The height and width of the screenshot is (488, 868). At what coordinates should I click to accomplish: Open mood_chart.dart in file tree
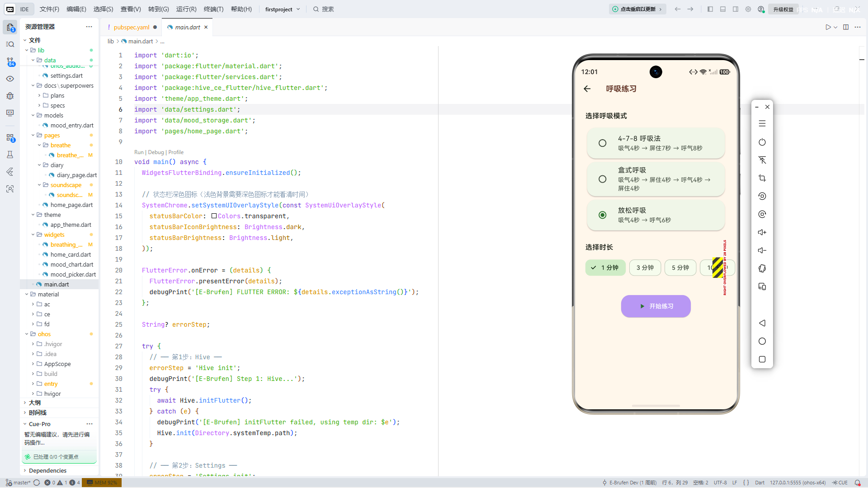pos(72,264)
